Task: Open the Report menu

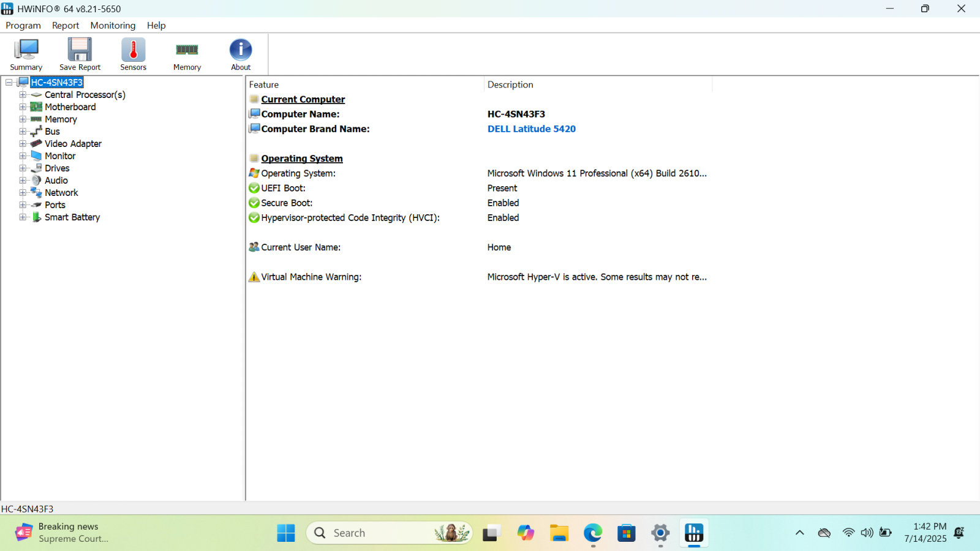Action: (65, 25)
